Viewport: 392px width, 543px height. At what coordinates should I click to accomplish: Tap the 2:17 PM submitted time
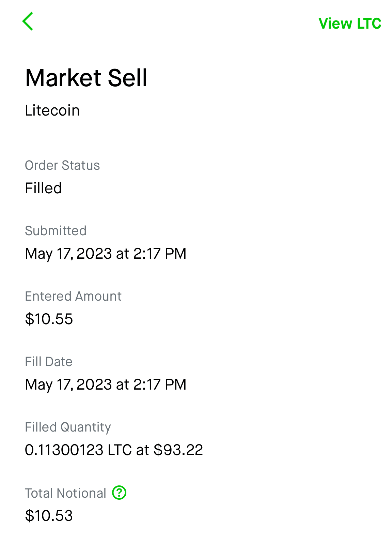click(160, 254)
